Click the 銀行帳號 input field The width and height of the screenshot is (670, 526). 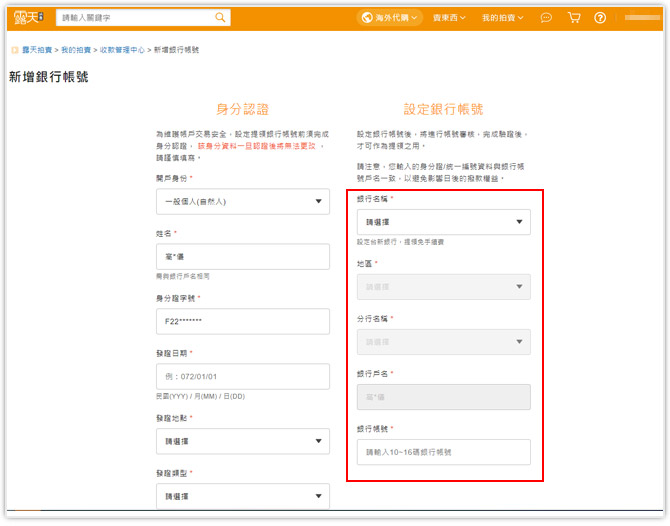click(444, 452)
